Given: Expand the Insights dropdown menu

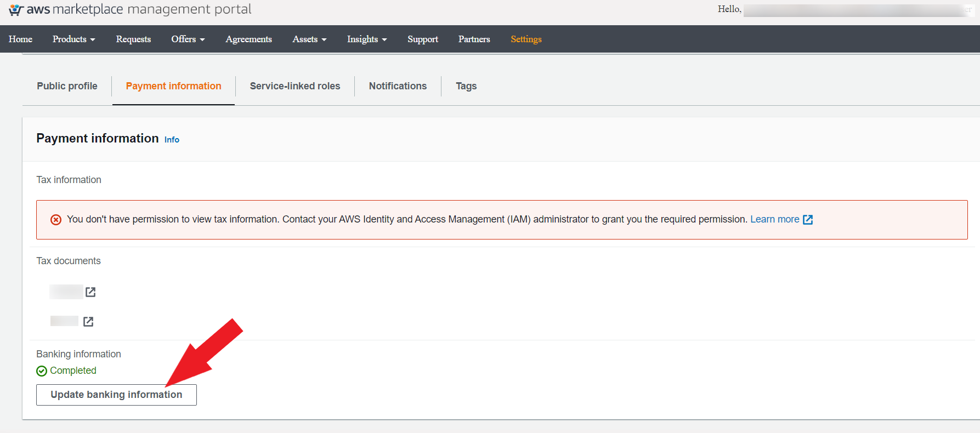Looking at the screenshot, I should [367, 39].
